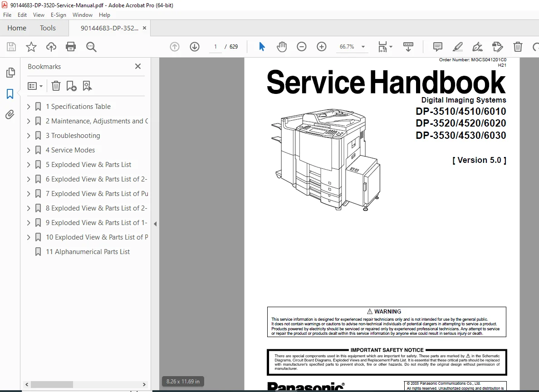Click the bookmarks horizontal scrollbar thumb
539x392 pixels.
tap(52, 384)
